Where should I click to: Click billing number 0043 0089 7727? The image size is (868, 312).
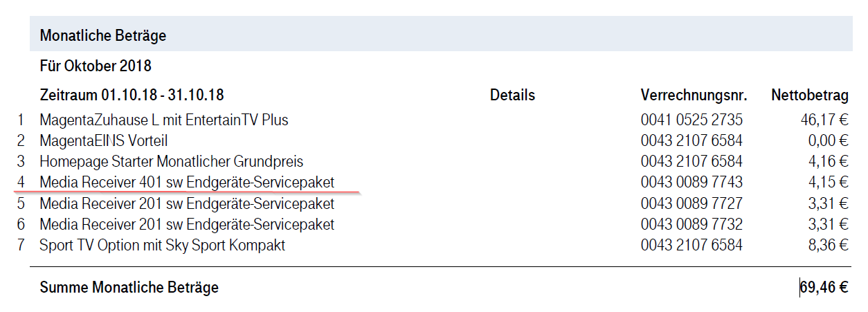(x=691, y=203)
